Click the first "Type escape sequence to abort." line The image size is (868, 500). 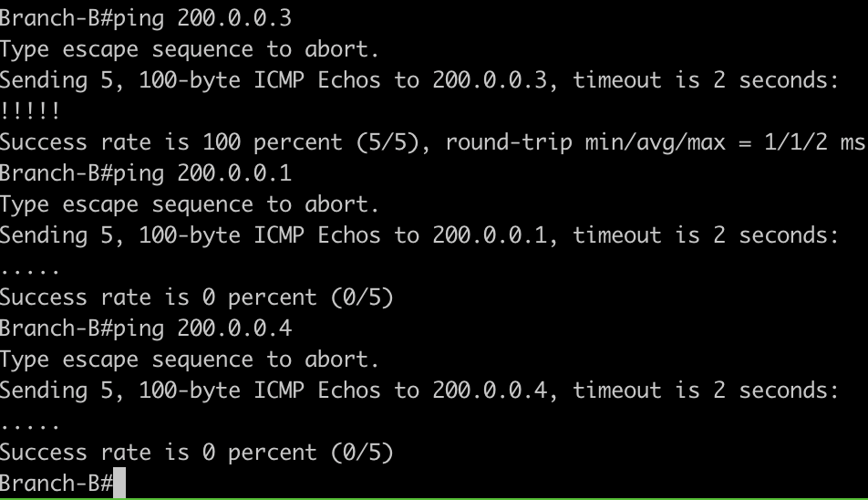pyautogui.click(x=189, y=49)
